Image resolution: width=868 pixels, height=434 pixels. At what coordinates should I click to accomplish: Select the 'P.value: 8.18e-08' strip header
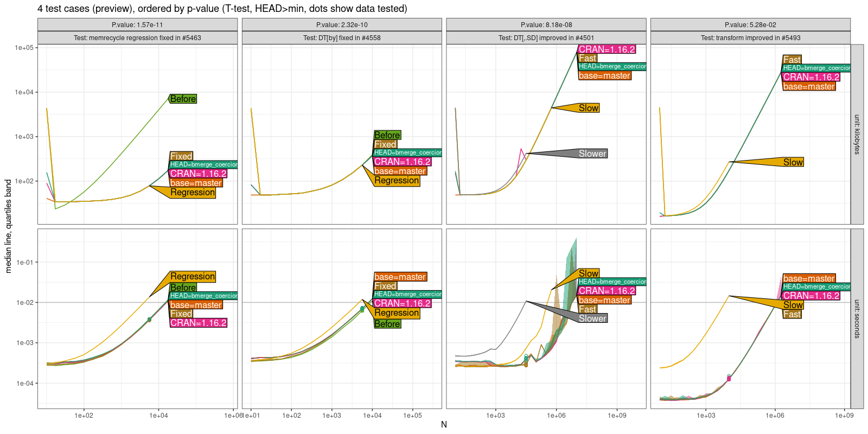[546, 25]
